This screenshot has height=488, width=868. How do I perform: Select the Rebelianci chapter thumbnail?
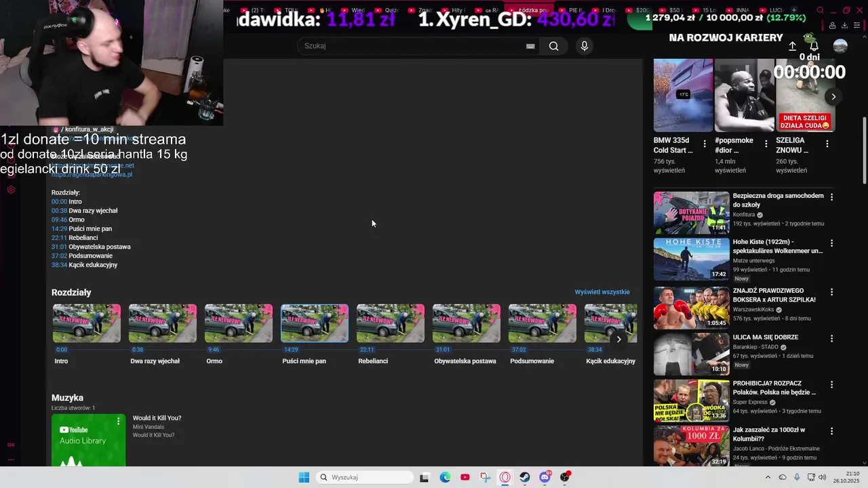(391, 323)
